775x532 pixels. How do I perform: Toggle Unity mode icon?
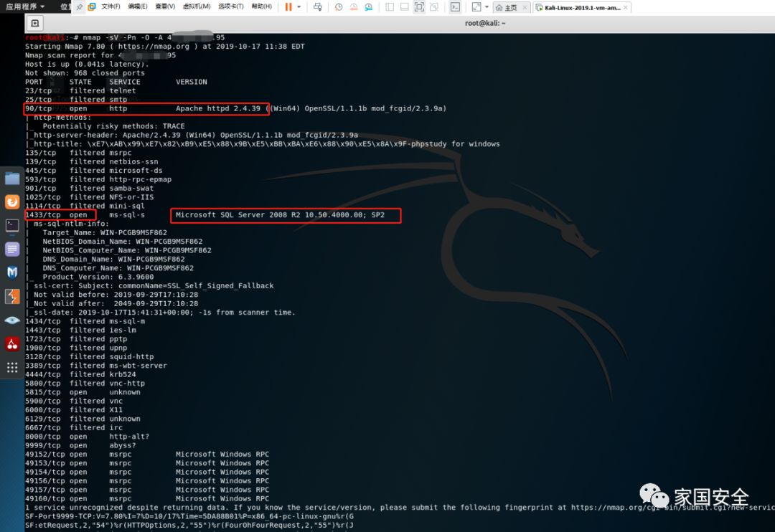[x=434, y=7]
